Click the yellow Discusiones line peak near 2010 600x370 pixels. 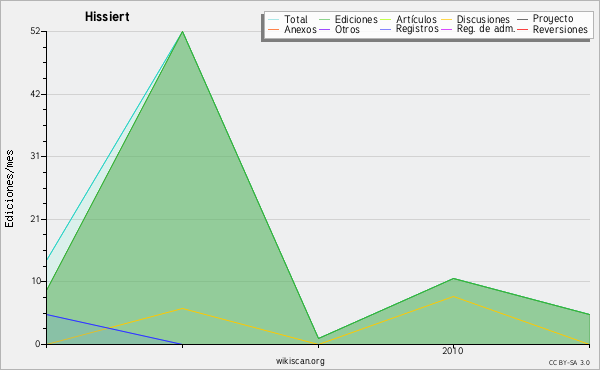453,297
